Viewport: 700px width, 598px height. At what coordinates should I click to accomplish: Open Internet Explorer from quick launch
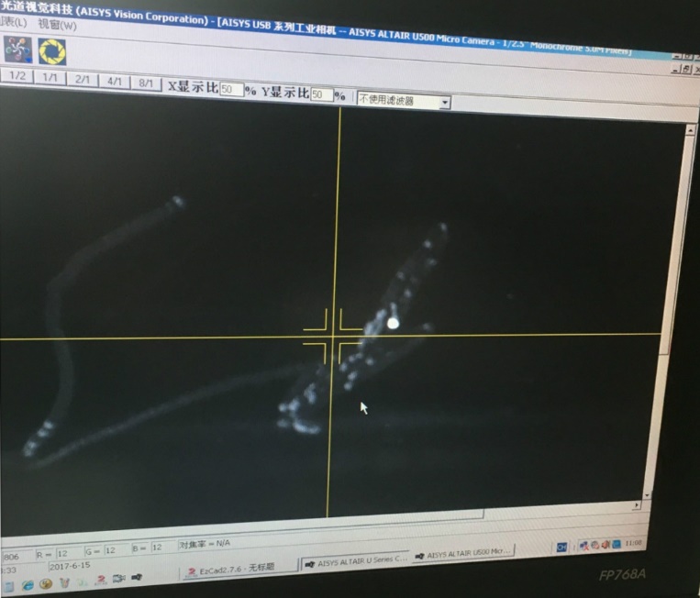point(28,584)
